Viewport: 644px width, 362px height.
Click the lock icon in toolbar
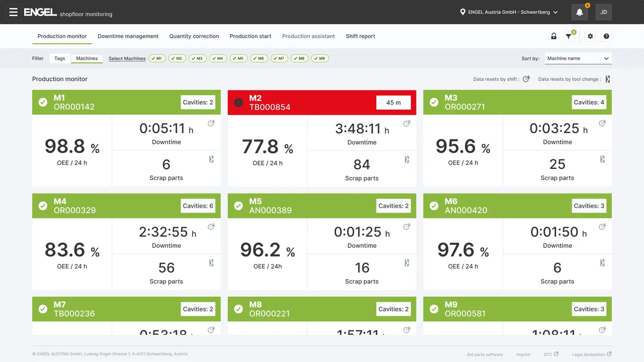[x=553, y=36]
